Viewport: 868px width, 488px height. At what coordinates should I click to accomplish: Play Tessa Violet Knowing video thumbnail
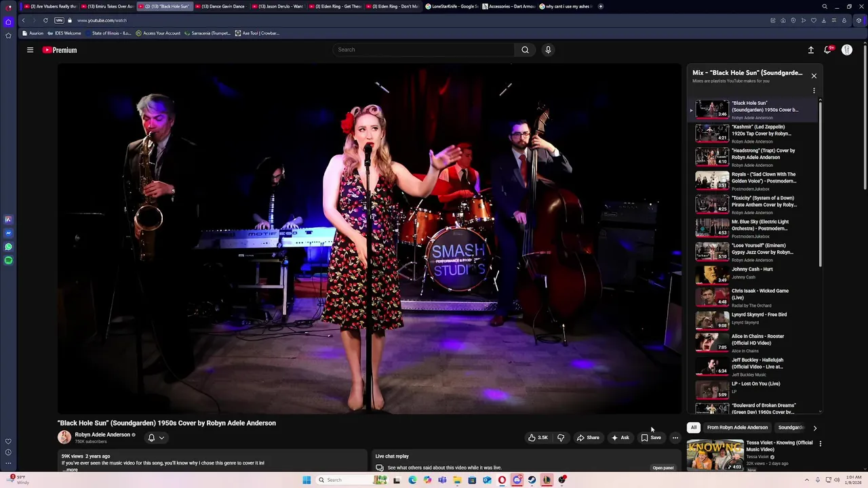click(x=715, y=455)
